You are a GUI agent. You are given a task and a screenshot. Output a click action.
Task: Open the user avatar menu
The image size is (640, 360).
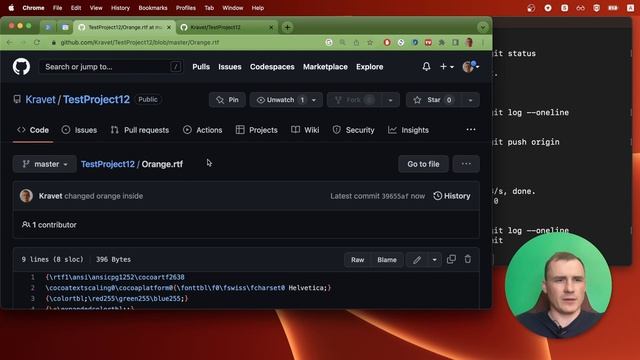471,67
